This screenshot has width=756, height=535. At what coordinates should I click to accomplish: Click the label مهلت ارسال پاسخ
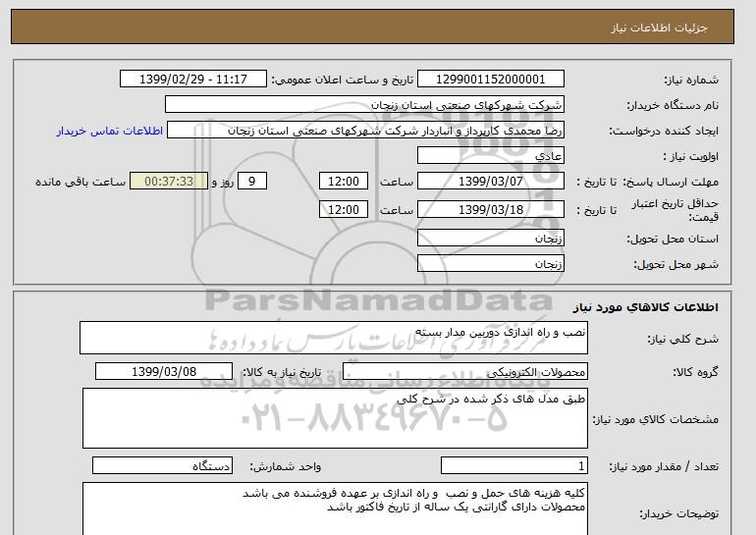click(672, 183)
